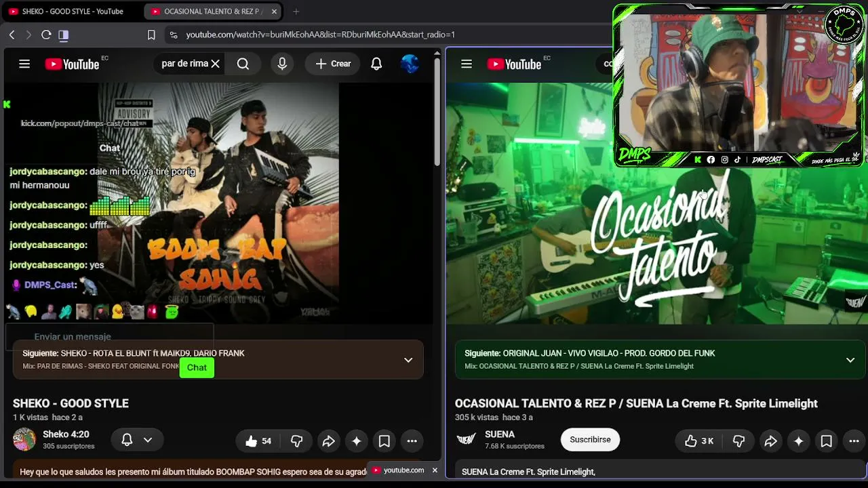Go back with the browser back arrow
Viewport: 868px width, 488px height.
(12, 35)
